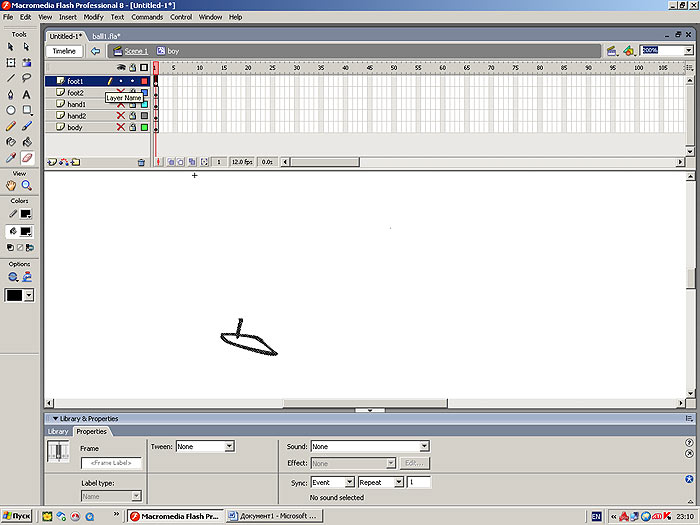Select the Oval tool
Image resolution: width=700 pixels, height=525 pixels.
point(11,110)
